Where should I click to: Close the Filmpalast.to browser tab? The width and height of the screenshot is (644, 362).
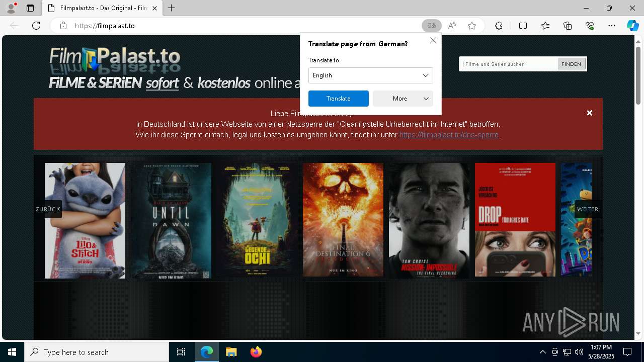tap(154, 8)
